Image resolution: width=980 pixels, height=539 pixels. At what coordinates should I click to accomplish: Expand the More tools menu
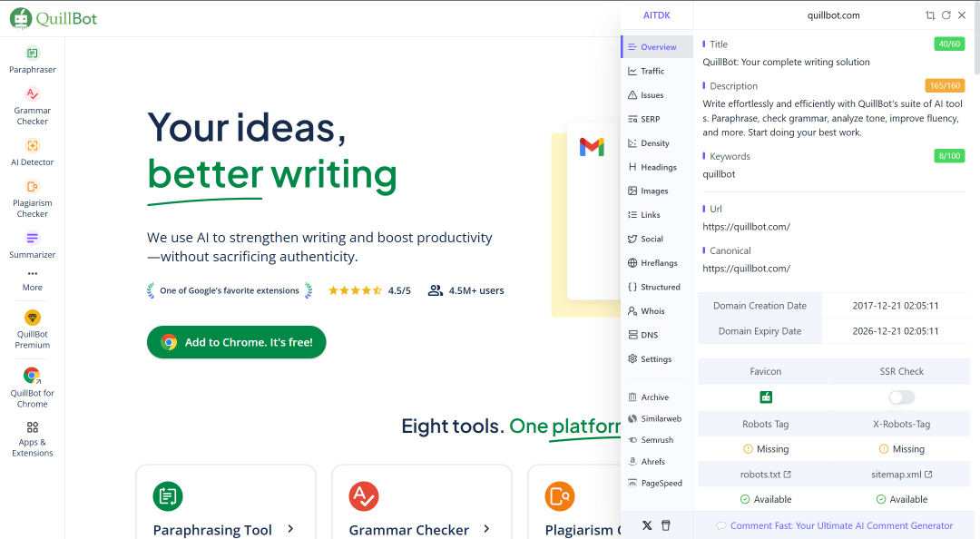click(x=33, y=280)
